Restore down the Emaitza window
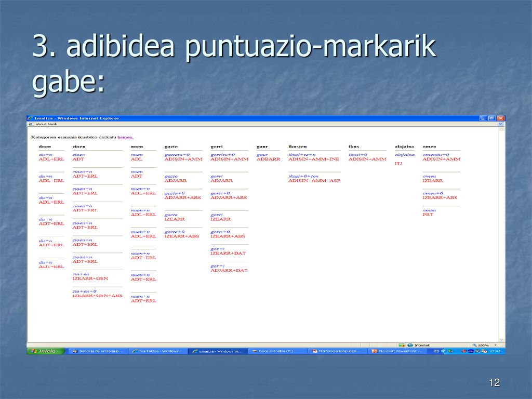 pyautogui.click(x=491, y=118)
